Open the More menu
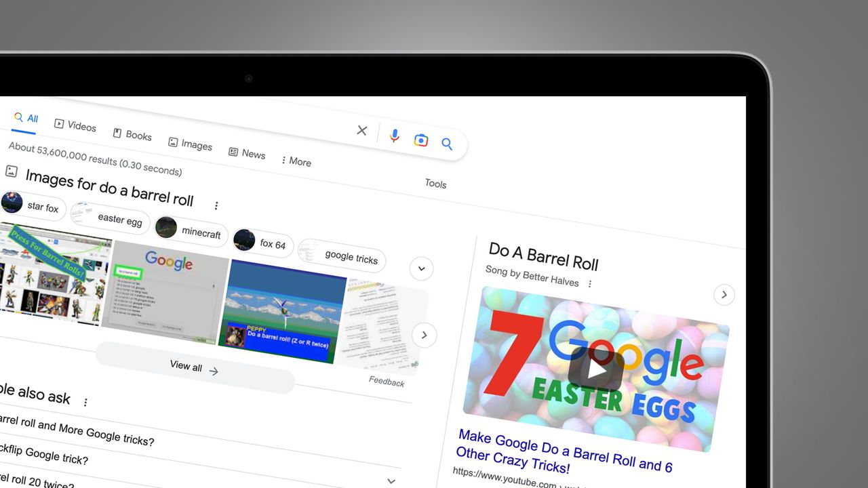This screenshot has width=868, height=488. coord(296,161)
